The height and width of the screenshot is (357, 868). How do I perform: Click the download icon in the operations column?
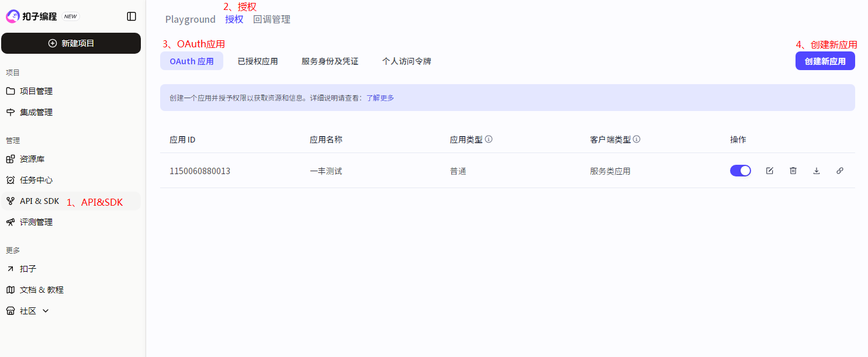[x=817, y=171]
